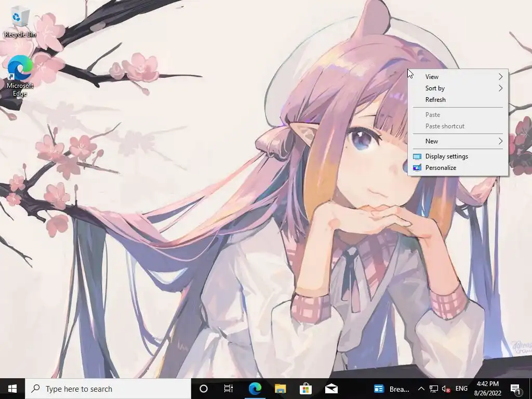Click the search magnifier icon in taskbar
Screen dimensions: 532x399
click(35, 389)
